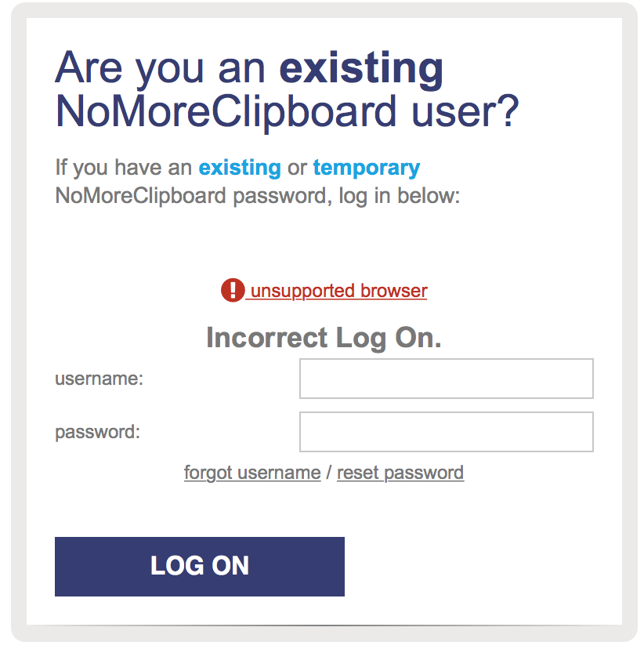Click the blue 'temporary' highlighted word
Screen dimensions: 644x649
(x=367, y=168)
